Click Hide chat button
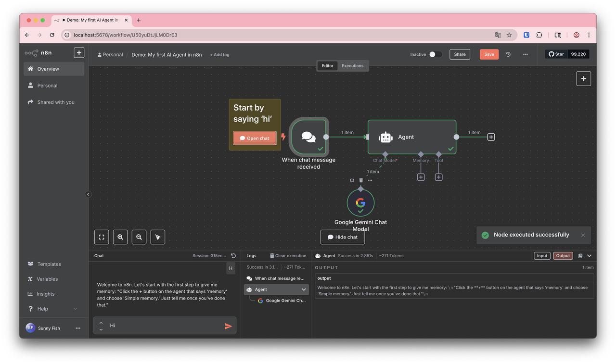616x364 pixels. tap(343, 237)
